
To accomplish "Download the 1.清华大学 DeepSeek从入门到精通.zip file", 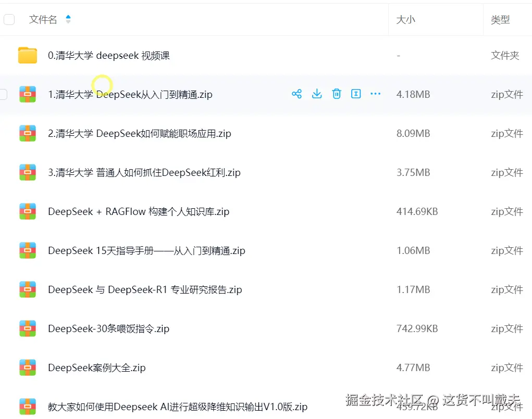I will tap(317, 94).
